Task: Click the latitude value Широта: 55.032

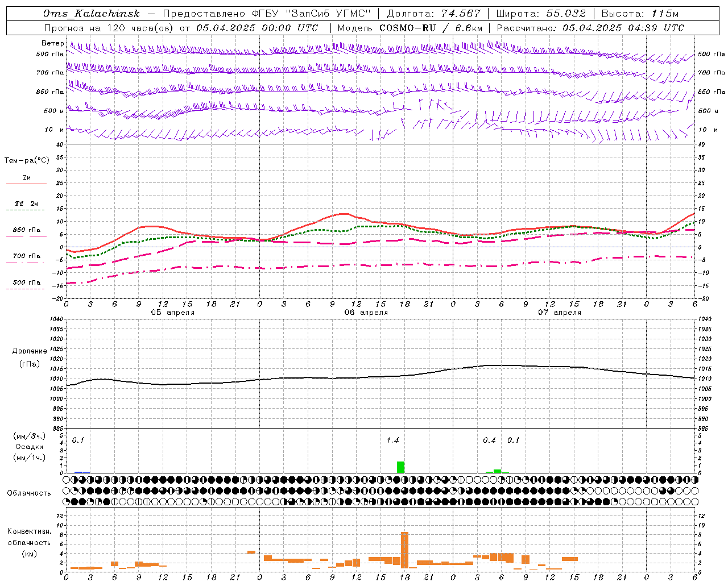Action: pyautogui.click(x=540, y=14)
